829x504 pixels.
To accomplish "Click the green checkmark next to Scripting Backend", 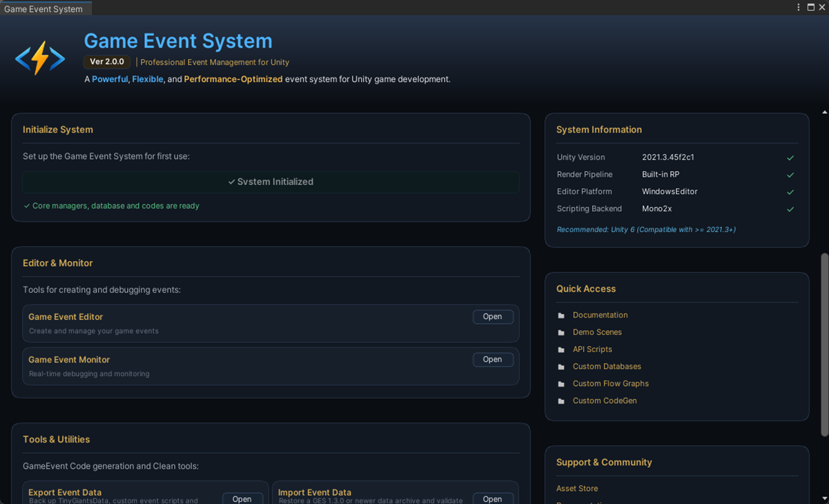I will coord(790,209).
